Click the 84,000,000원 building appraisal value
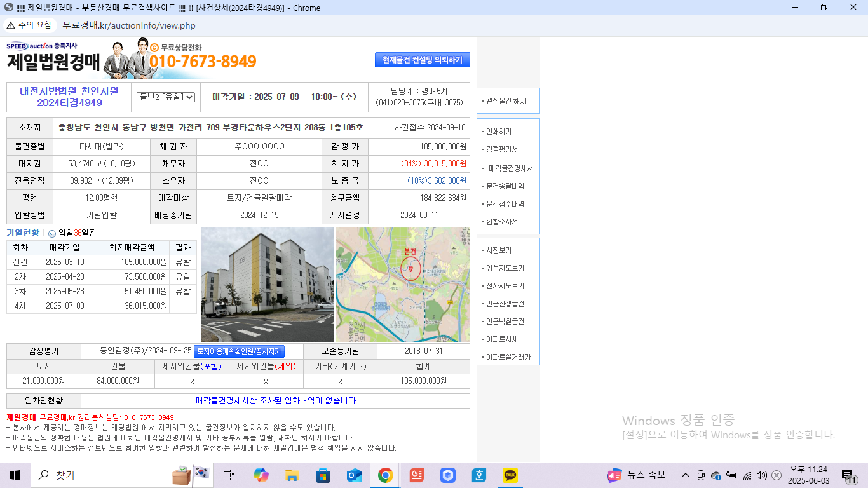 (x=118, y=381)
